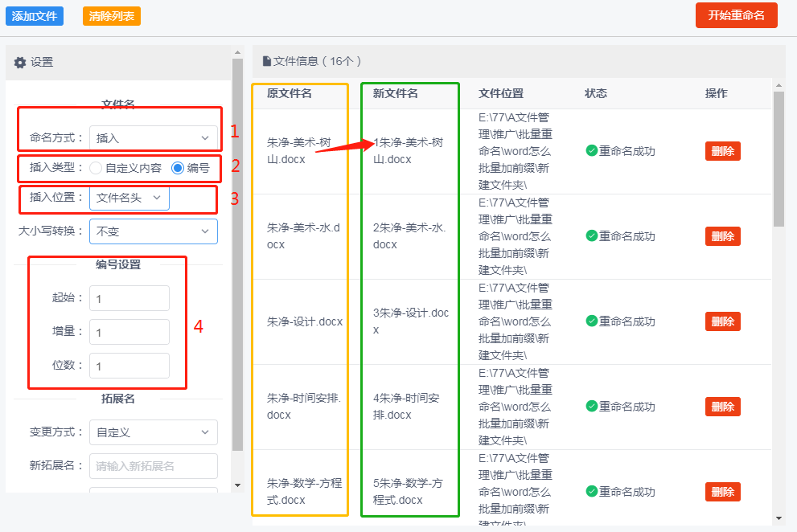Image resolution: width=797 pixels, height=532 pixels.
Task: Select new name 4朱净-时间安排.docx
Action: (406, 407)
